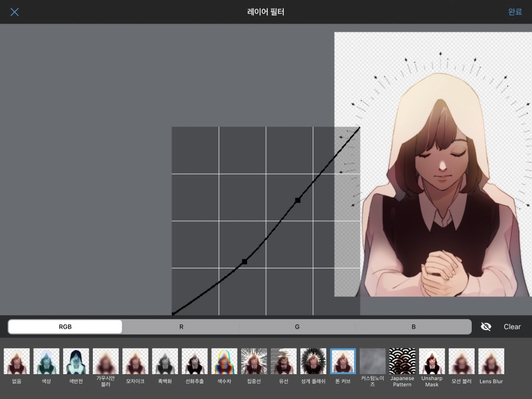Image resolution: width=532 pixels, height=399 pixels.
Task: Tap 완료 to confirm the filter
Action: pos(514,12)
